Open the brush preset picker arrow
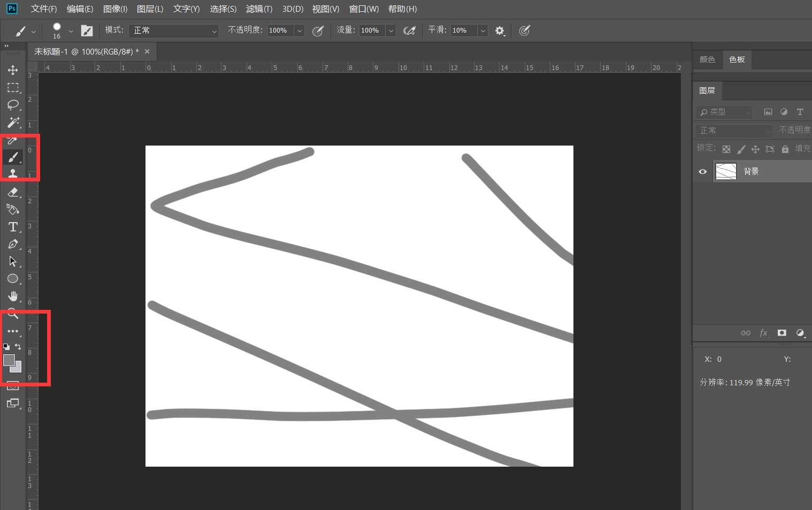812x510 pixels. pyautogui.click(x=71, y=31)
